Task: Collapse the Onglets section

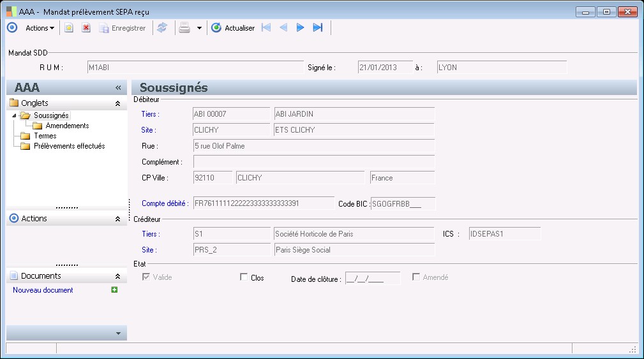Action: pos(117,103)
